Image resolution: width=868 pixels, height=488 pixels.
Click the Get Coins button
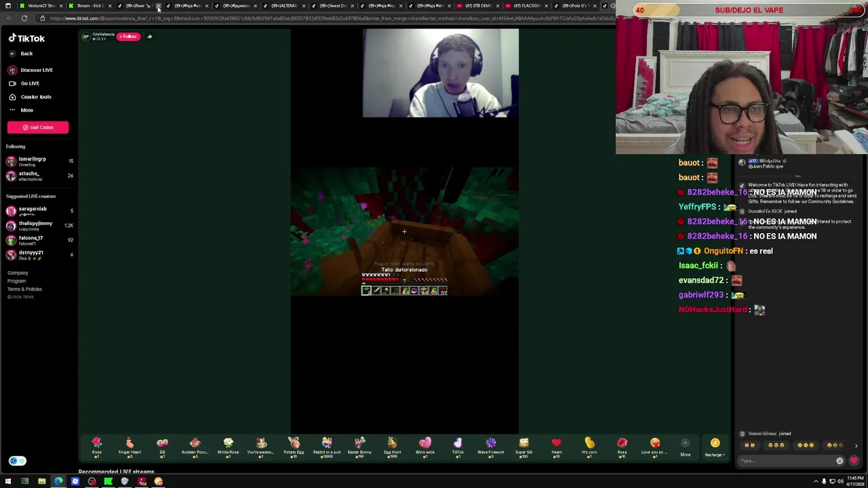pos(38,127)
